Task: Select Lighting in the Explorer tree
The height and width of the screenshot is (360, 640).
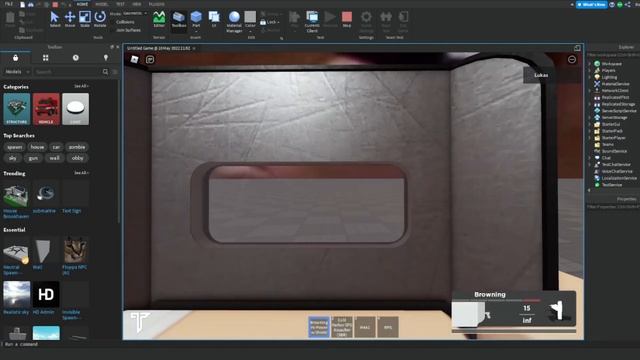Action: (x=609, y=77)
